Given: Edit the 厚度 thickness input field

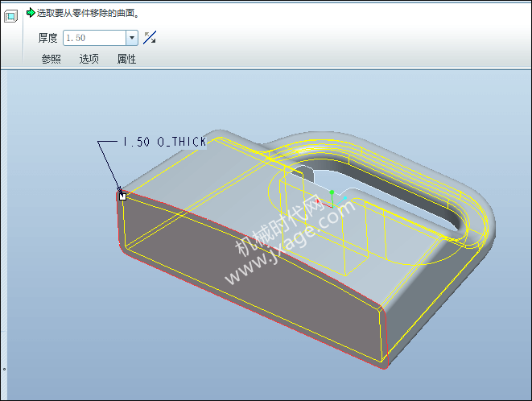Looking at the screenshot, I should point(95,38).
